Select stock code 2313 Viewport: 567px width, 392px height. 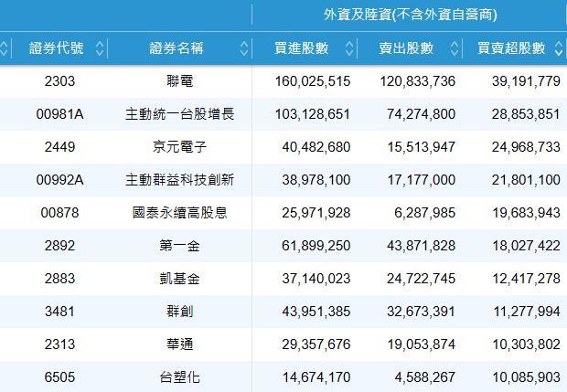point(60,344)
